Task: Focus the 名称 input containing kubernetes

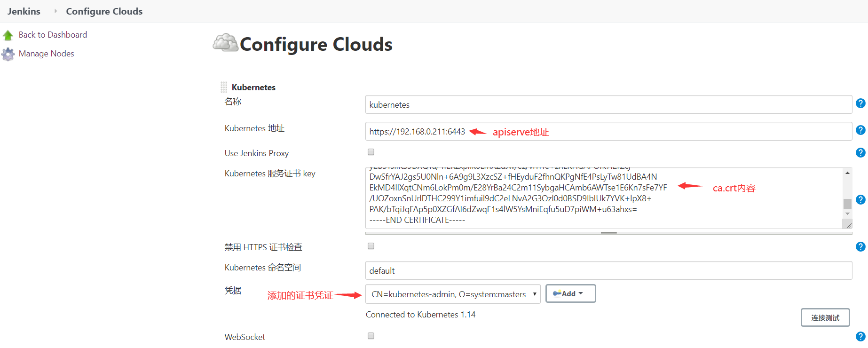Action: [608, 104]
